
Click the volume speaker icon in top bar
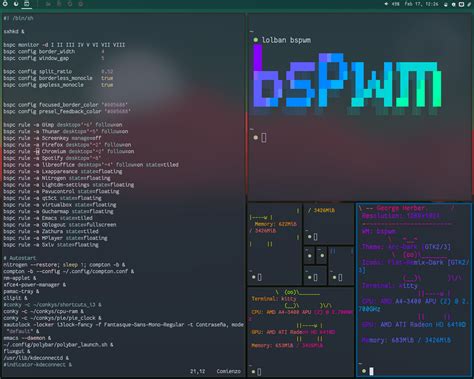(x=386, y=4)
